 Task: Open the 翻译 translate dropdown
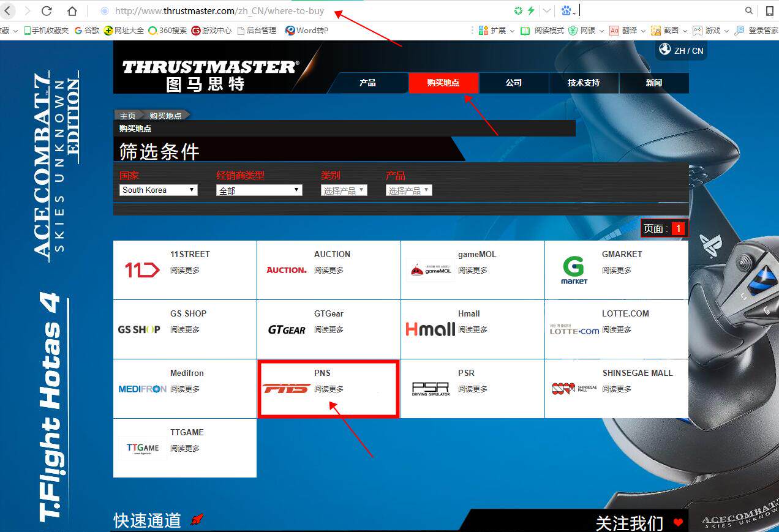click(x=628, y=30)
